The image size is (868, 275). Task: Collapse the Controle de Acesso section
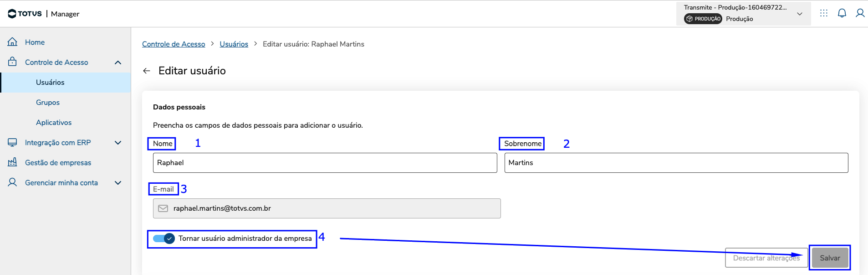click(x=118, y=62)
